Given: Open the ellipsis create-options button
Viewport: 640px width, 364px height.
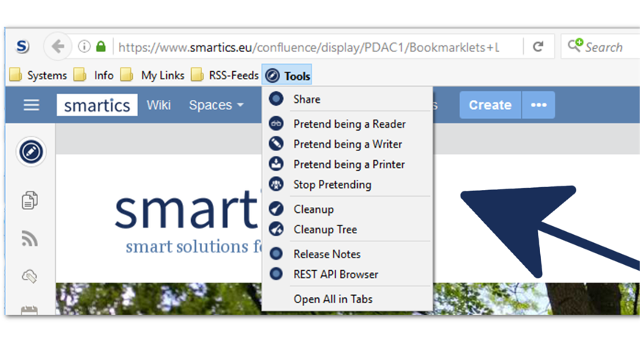Looking at the screenshot, I should click(539, 105).
